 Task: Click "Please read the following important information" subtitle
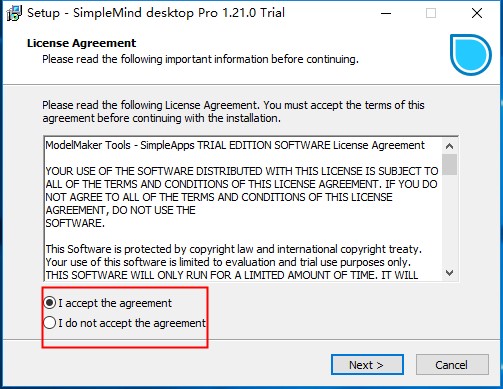(200, 59)
